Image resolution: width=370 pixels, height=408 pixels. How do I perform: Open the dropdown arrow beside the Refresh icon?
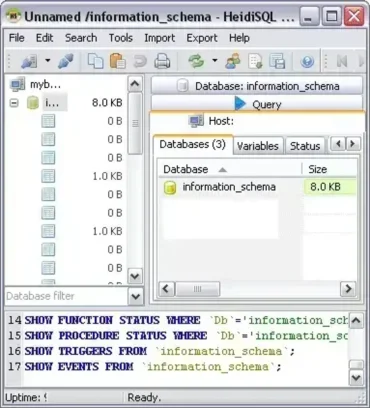(215, 61)
